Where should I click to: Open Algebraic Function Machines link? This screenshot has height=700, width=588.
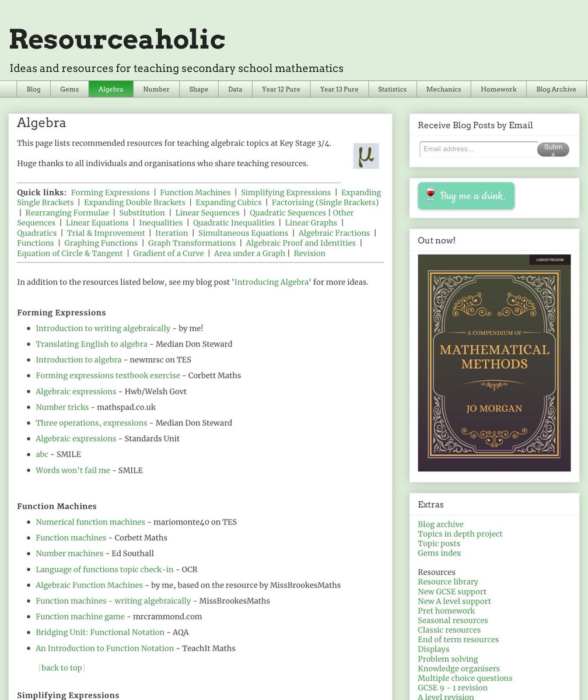89,585
